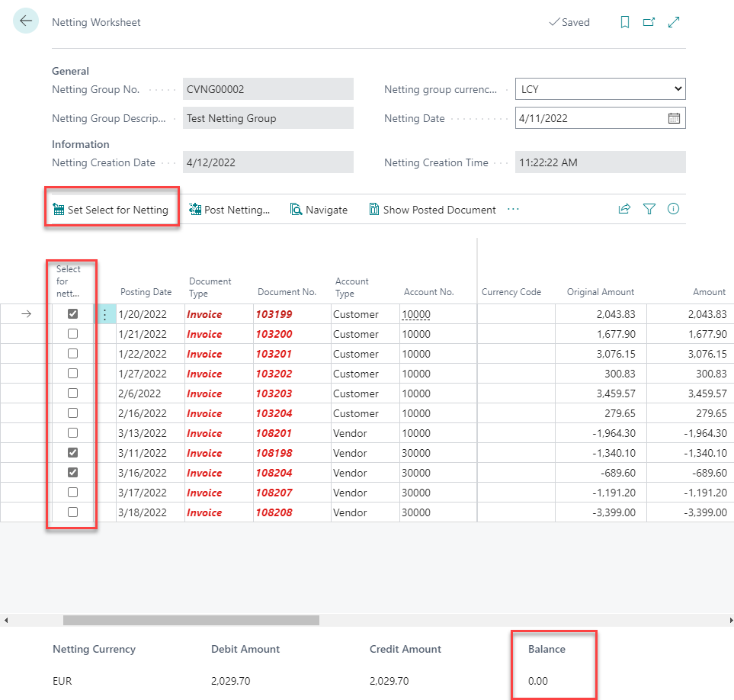Click Show Posted Document
The height and width of the screenshot is (700, 734).
tap(432, 210)
